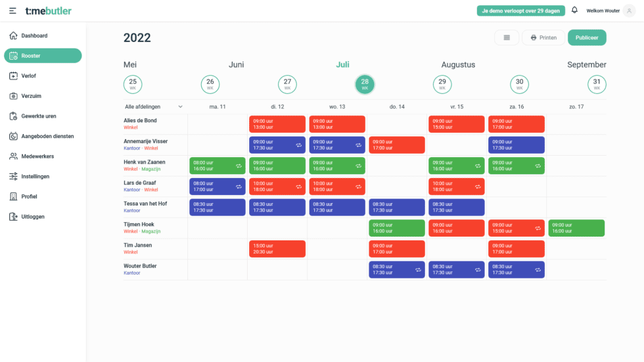Click Tijmen Hoek's green Sunday shift
The height and width of the screenshot is (362, 644).
click(x=576, y=228)
